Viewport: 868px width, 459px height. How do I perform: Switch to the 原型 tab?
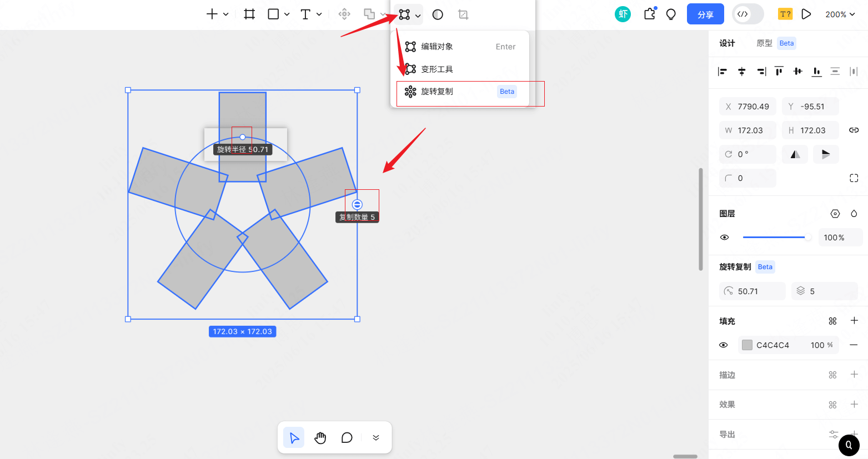click(764, 43)
